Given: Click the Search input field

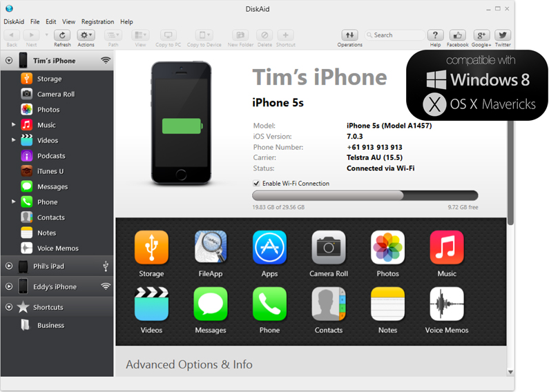Looking at the screenshot, I should tap(397, 35).
